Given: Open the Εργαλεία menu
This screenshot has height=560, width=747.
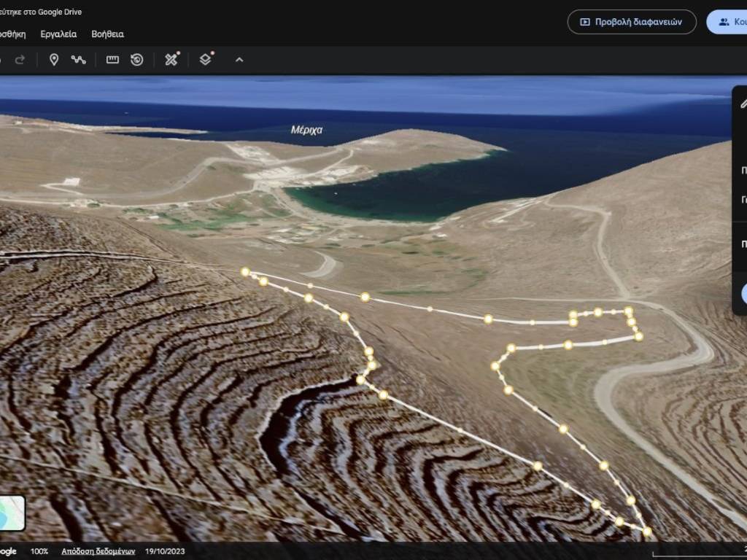Looking at the screenshot, I should tap(58, 34).
